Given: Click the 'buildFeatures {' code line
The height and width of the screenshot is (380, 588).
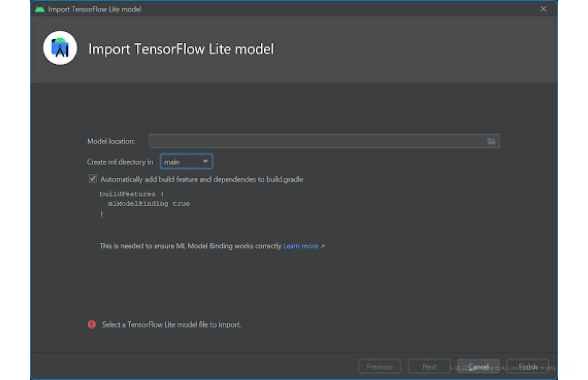Looking at the screenshot, I should pos(132,194).
